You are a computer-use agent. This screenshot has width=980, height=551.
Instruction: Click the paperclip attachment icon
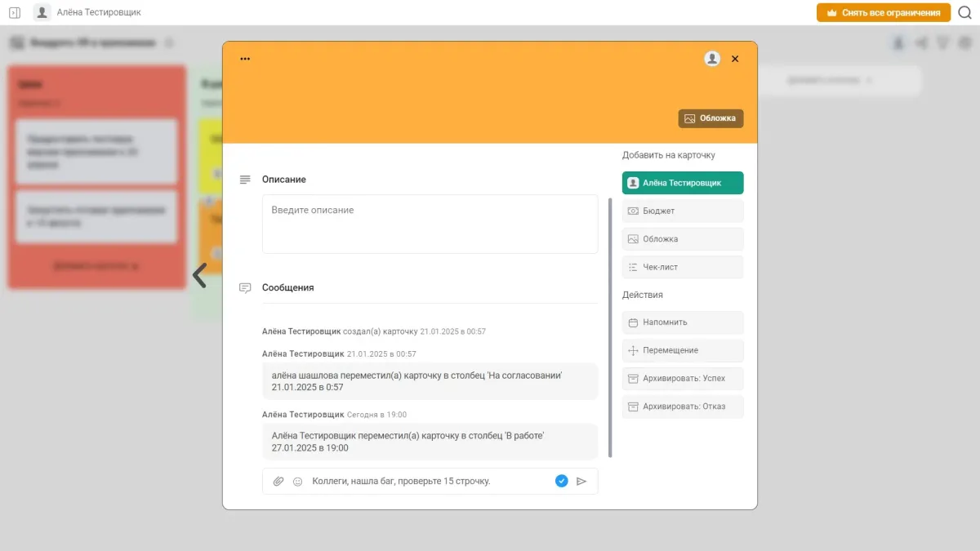(x=278, y=482)
